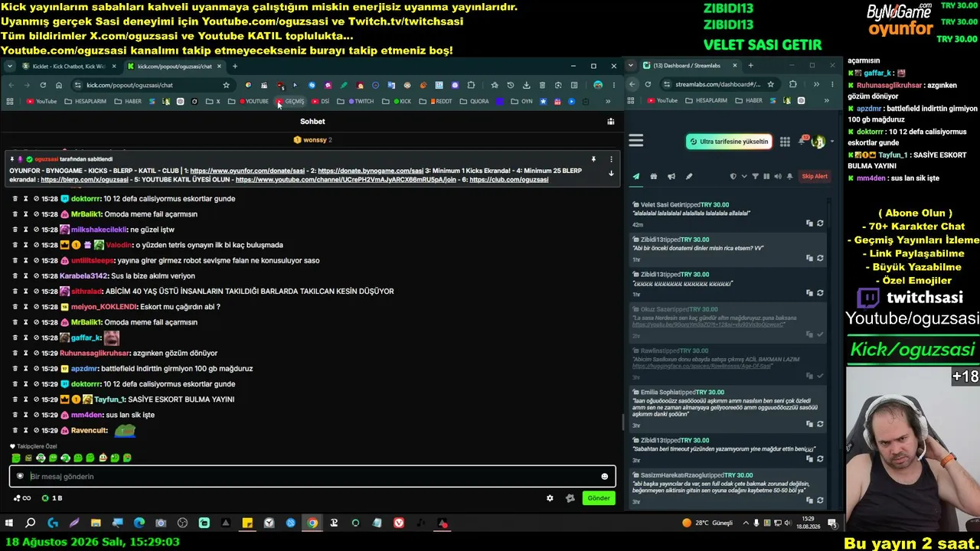
Task: Mute Streamlabs alert sounds
Action: tap(778, 177)
